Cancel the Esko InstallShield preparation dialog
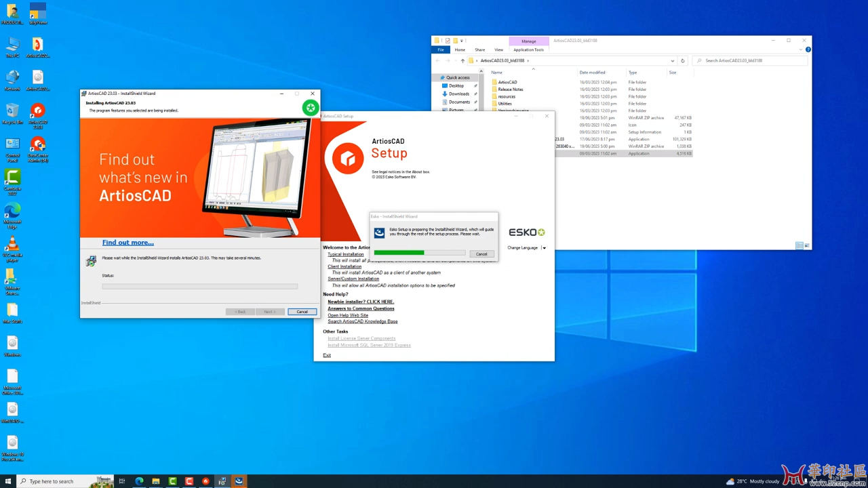Image resolution: width=868 pixels, height=488 pixels. pyautogui.click(x=481, y=253)
